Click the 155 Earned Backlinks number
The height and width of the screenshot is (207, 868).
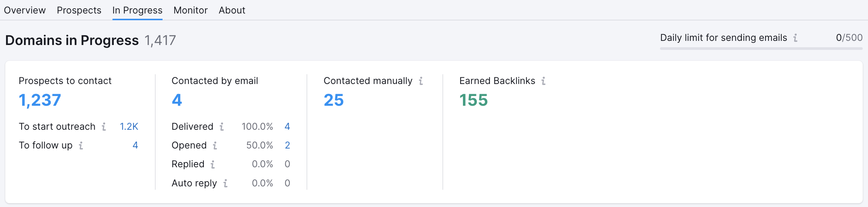[473, 100]
